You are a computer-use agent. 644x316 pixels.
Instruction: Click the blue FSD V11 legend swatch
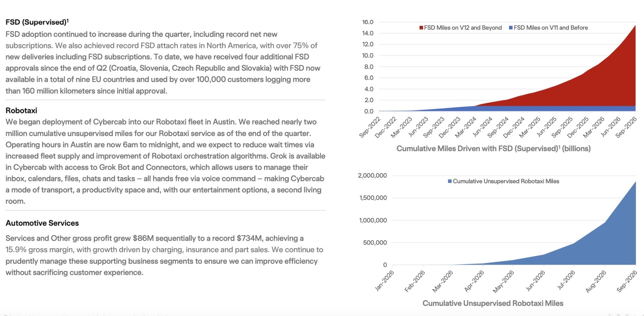[x=511, y=28]
